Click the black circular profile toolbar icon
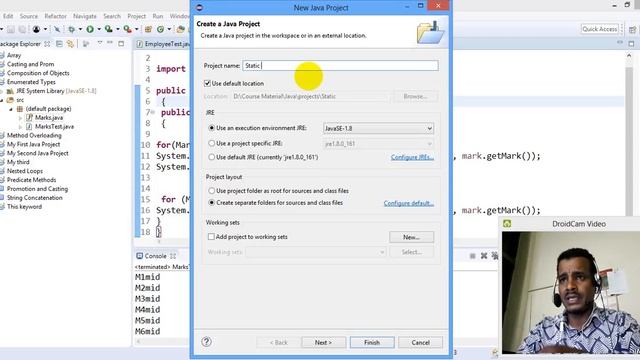Image resolution: width=640 pixels, height=360 pixels. point(36,29)
